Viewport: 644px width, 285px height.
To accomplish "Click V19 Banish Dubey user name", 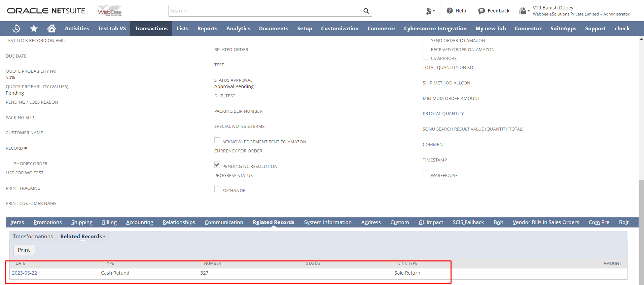I will tap(553, 8).
